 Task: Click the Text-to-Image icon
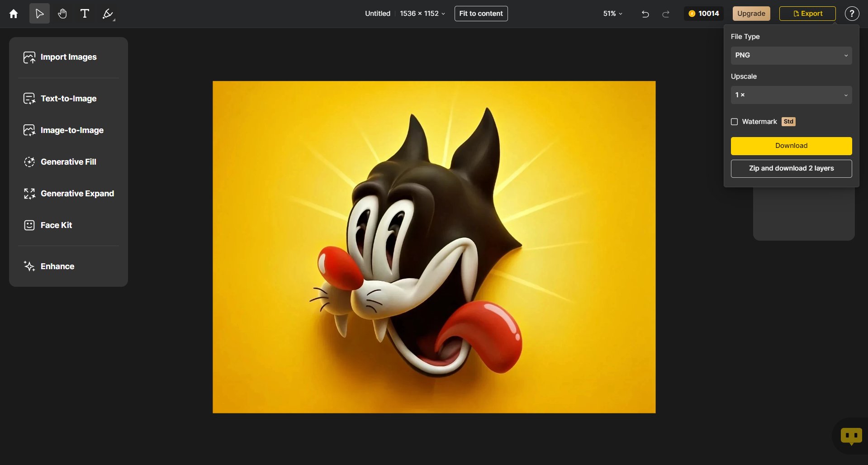[x=29, y=99]
